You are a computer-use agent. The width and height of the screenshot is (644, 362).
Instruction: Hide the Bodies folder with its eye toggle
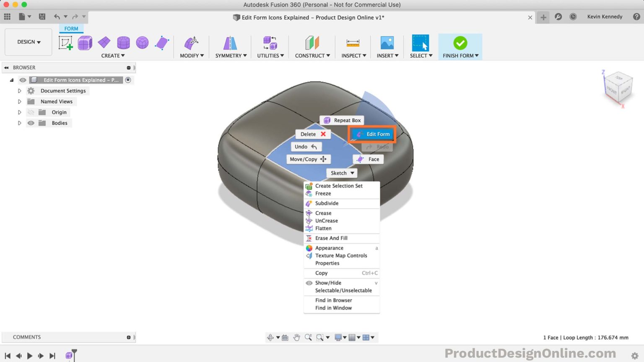tap(31, 123)
